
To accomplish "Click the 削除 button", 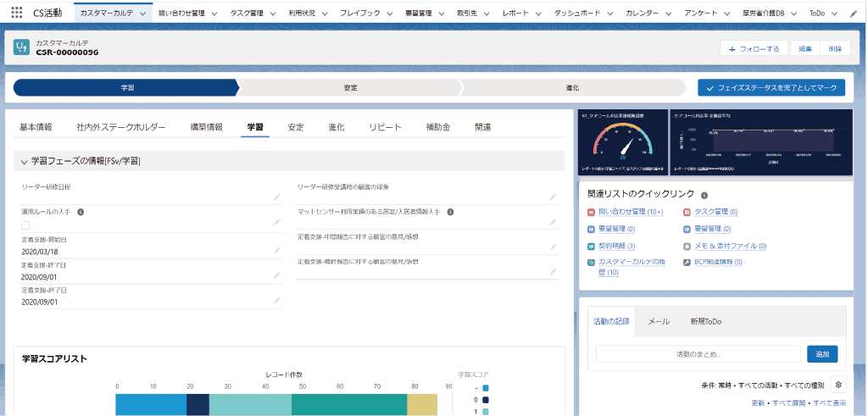I will point(835,48).
